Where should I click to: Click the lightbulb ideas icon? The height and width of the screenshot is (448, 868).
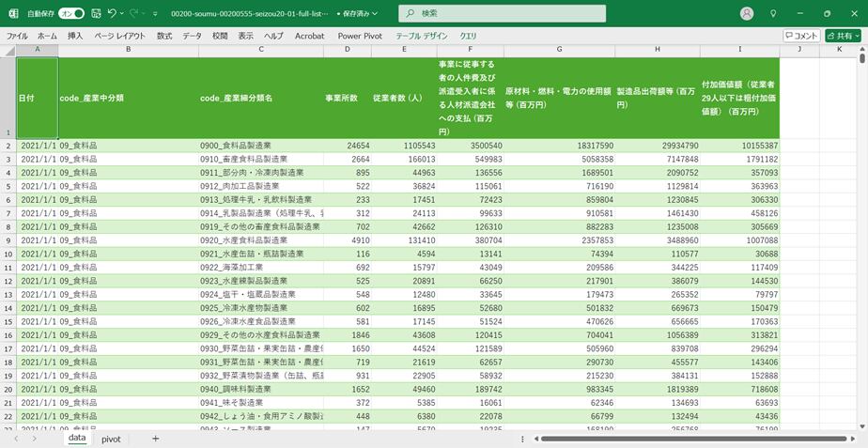click(x=773, y=13)
